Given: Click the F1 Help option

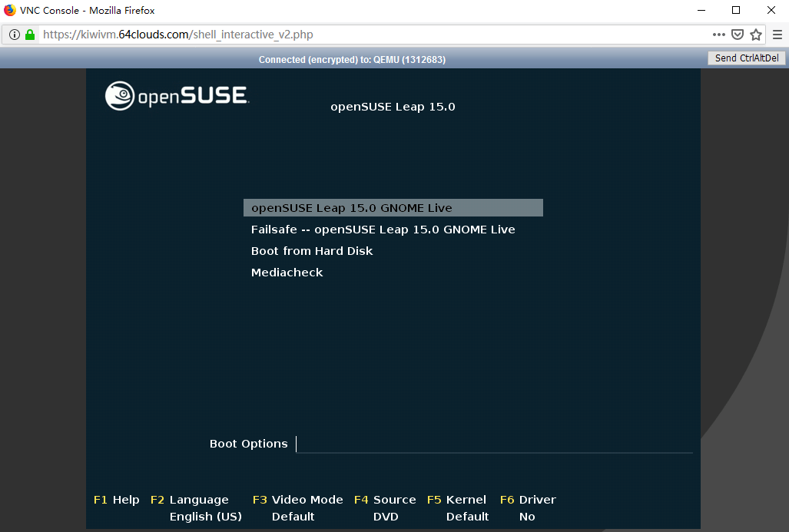Looking at the screenshot, I should [116, 500].
